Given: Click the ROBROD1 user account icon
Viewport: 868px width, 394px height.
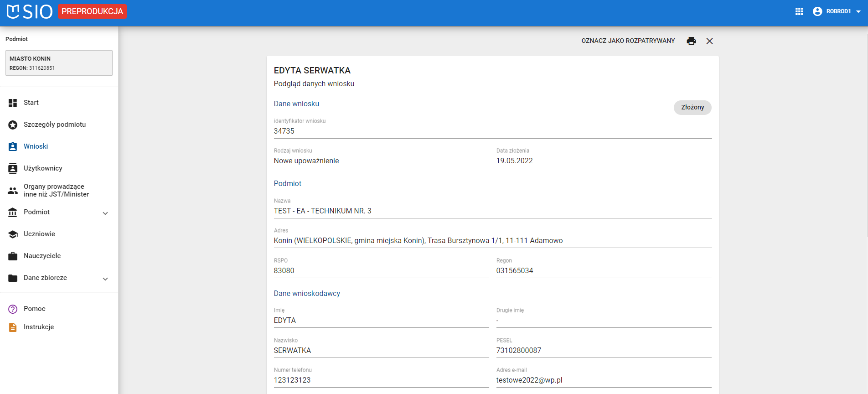Looking at the screenshot, I should point(817,11).
